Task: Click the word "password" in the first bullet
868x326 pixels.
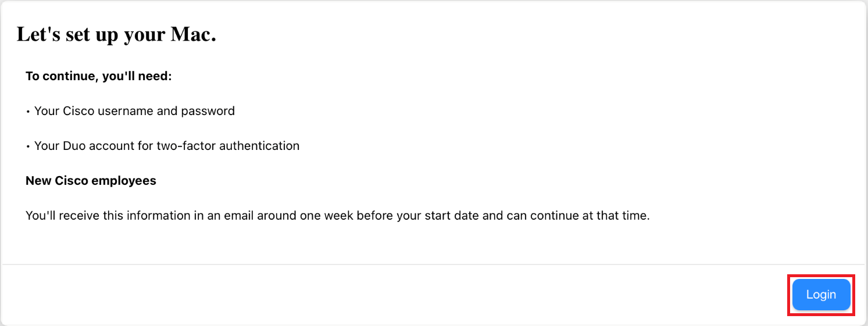Action: 208,111
